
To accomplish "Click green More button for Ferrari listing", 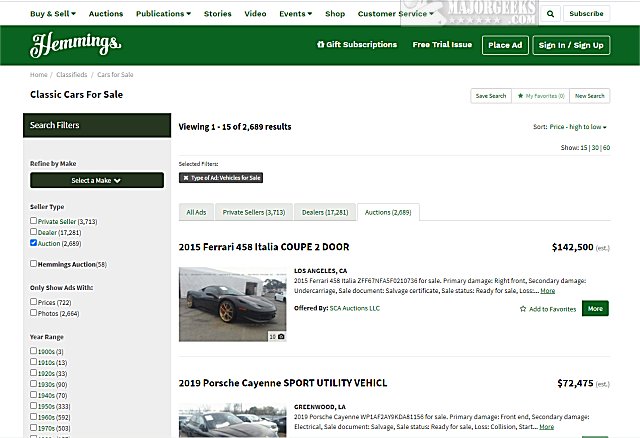I will click(595, 309).
